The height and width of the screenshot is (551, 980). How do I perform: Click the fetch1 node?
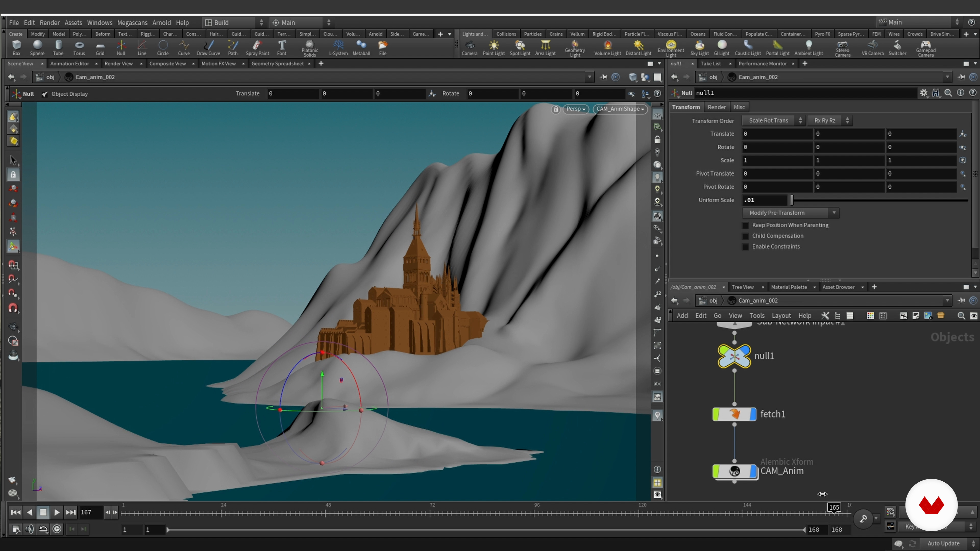(x=734, y=414)
